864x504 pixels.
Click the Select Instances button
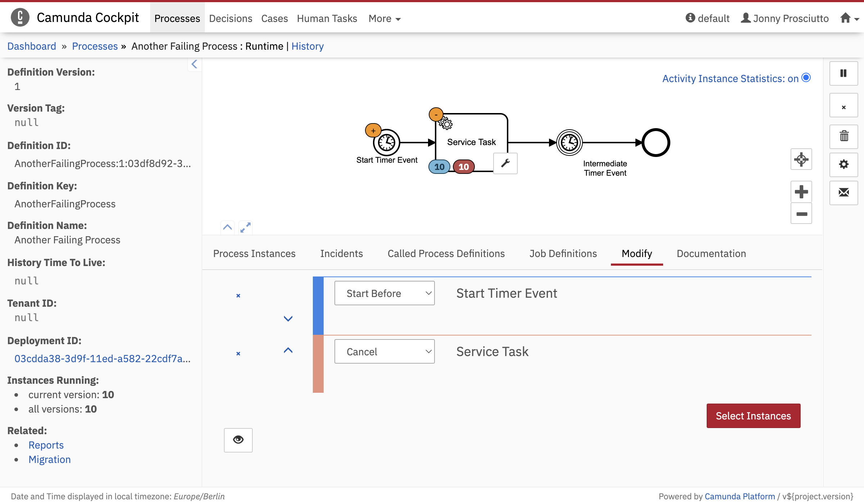pos(753,416)
